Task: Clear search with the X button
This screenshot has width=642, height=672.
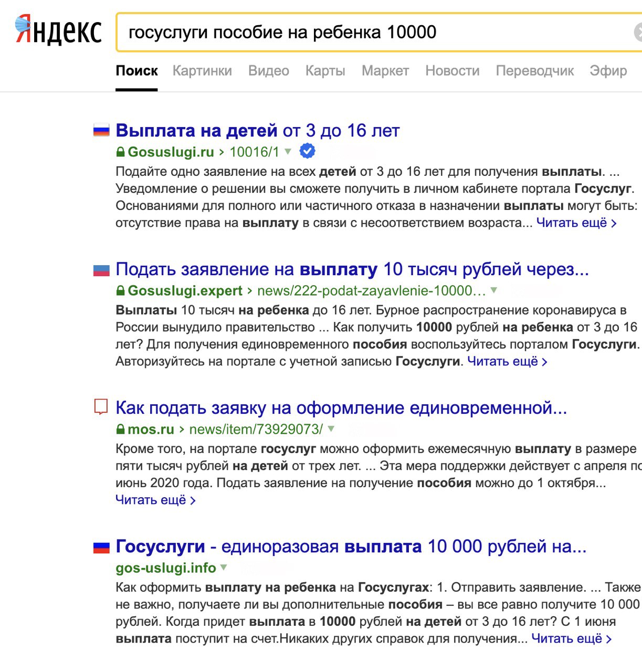Action: point(638,33)
